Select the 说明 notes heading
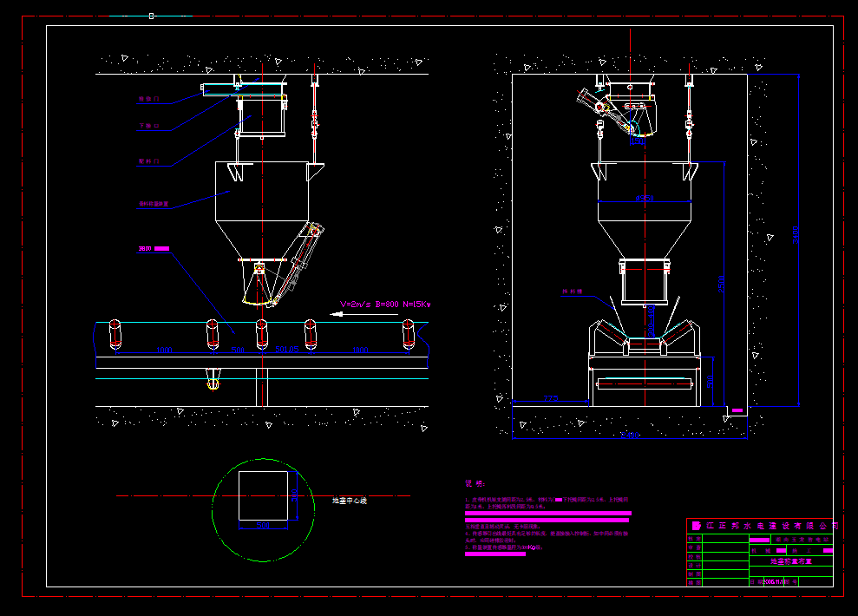858x616 pixels. click(x=475, y=483)
